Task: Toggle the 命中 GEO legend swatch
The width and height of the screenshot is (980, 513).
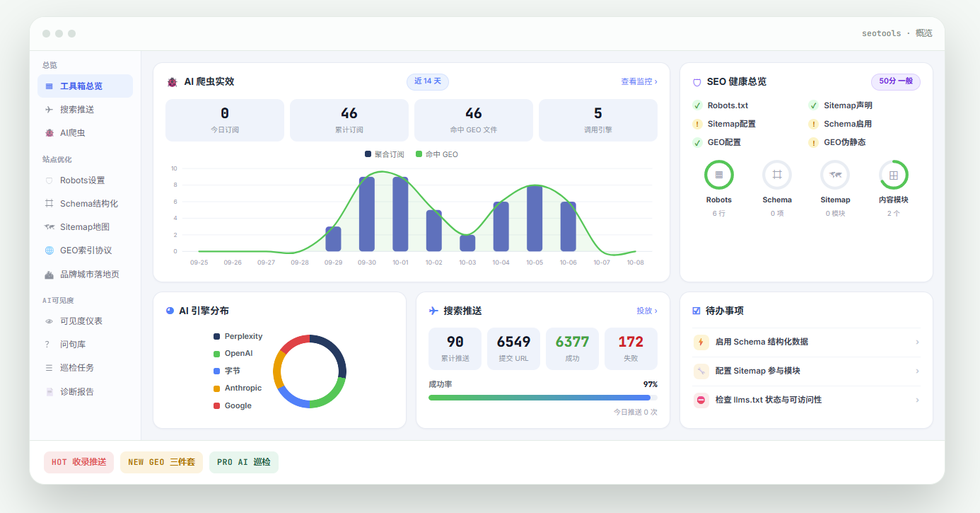Action: tap(419, 154)
